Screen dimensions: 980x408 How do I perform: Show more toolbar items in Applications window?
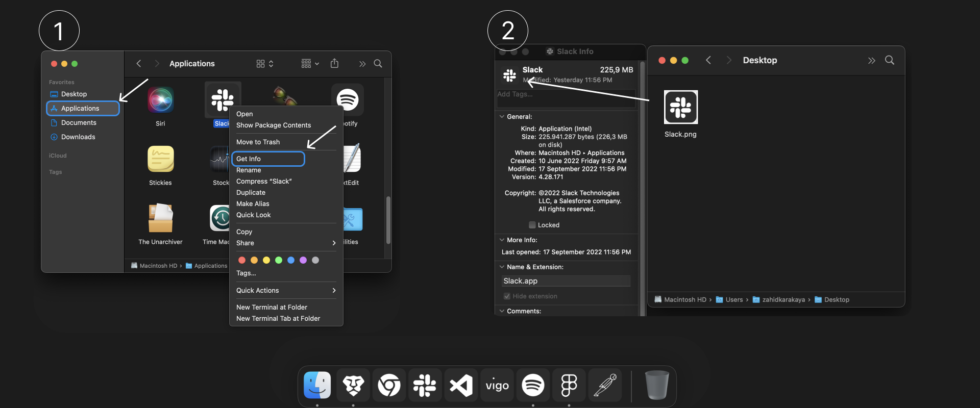(x=362, y=63)
